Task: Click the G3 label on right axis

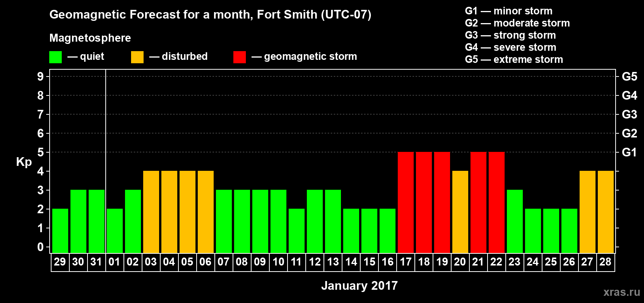Action: (630, 114)
